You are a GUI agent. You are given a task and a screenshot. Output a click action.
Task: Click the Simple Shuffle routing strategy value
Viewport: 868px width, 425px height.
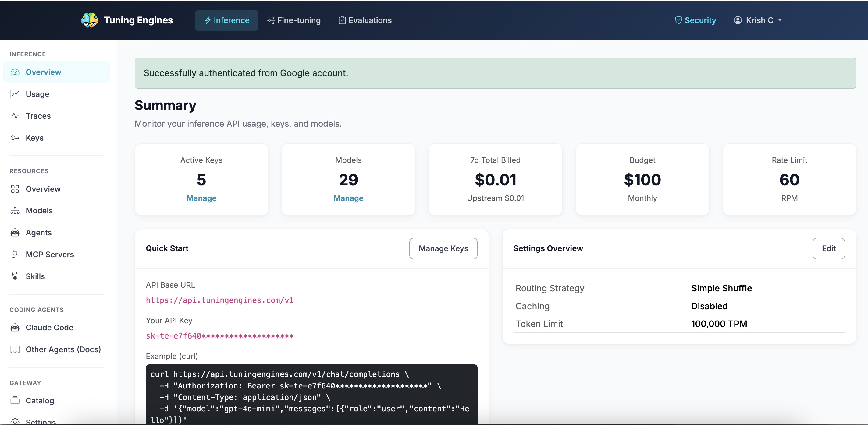tap(721, 288)
